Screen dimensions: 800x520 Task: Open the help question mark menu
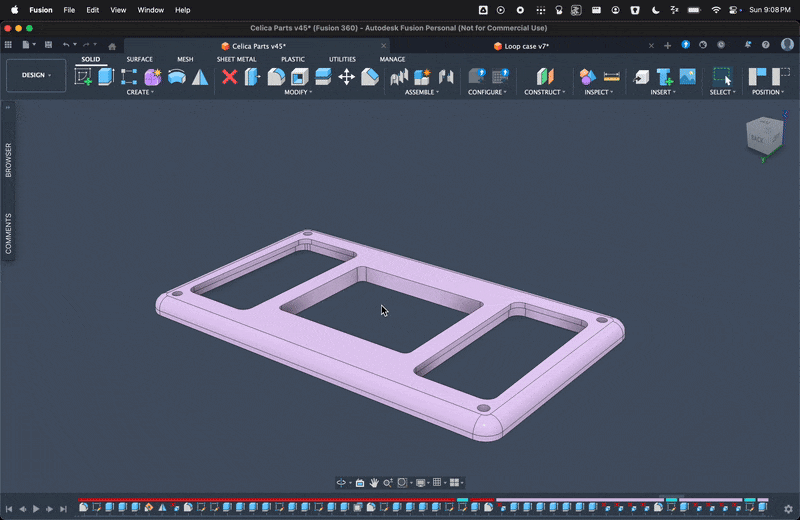click(765, 45)
